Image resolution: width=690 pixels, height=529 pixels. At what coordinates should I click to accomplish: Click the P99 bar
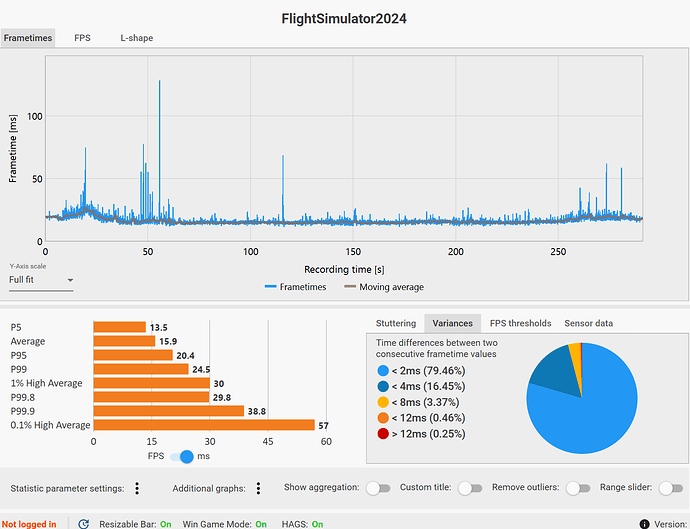(141, 369)
